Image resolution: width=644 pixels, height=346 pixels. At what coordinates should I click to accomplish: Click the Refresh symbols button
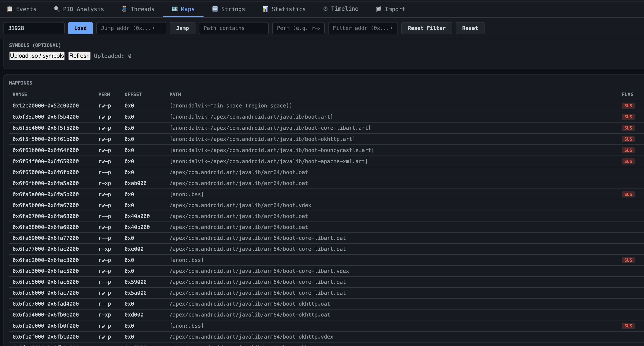[x=79, y=55]
